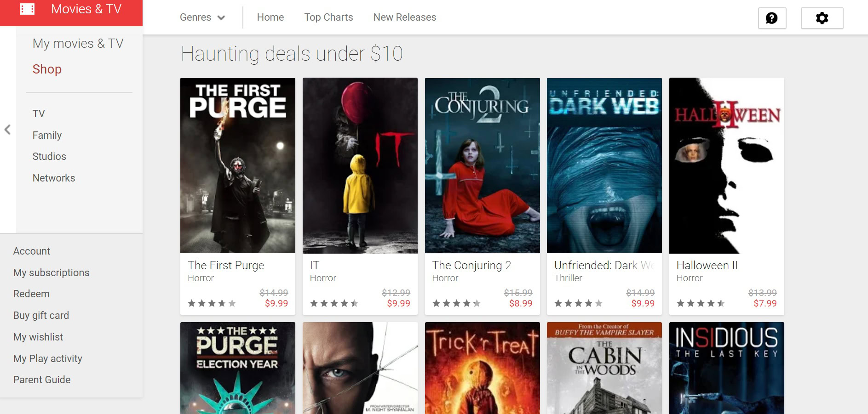Buy The Conjuring 2 for $8.99

point(521,303)
